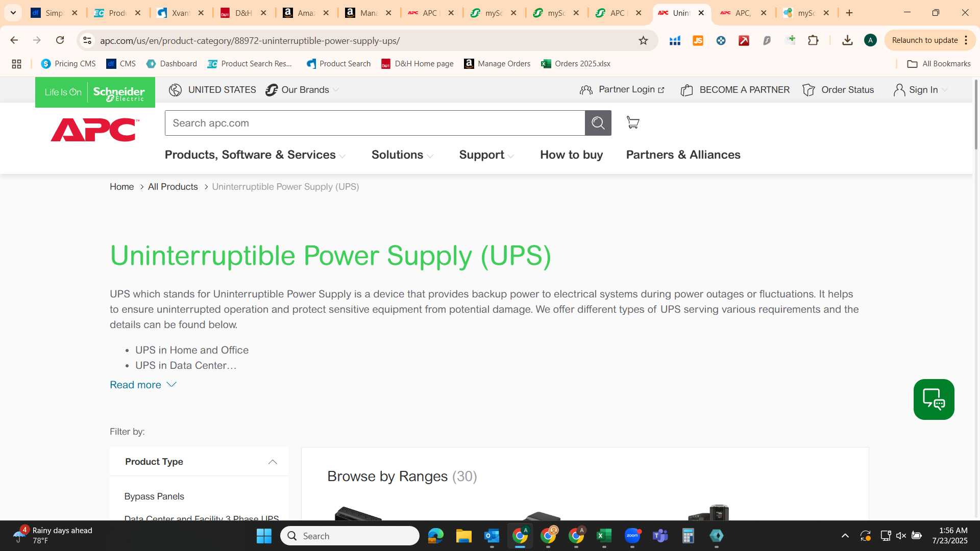Launch Microsoft Edge from taskbar
This screenshot has height=551, width=980.
tap(435, 536)
